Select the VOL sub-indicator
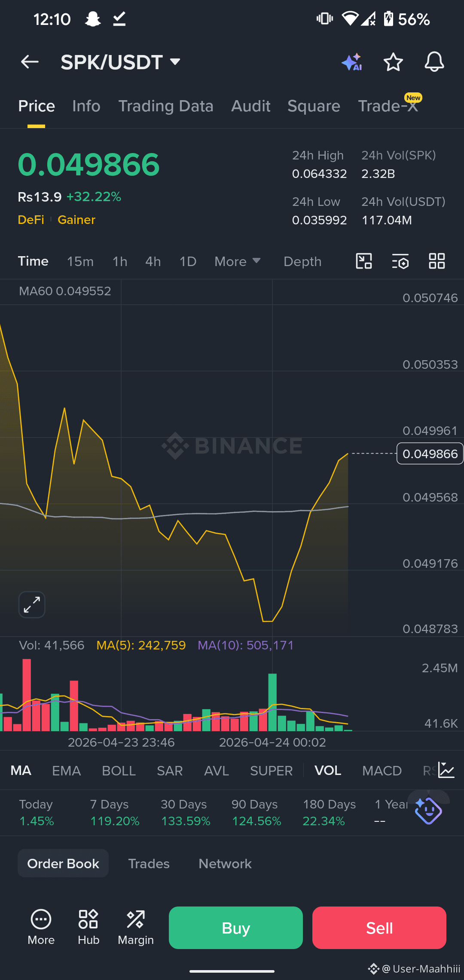 pyautogui.click(x=328, y=771)
